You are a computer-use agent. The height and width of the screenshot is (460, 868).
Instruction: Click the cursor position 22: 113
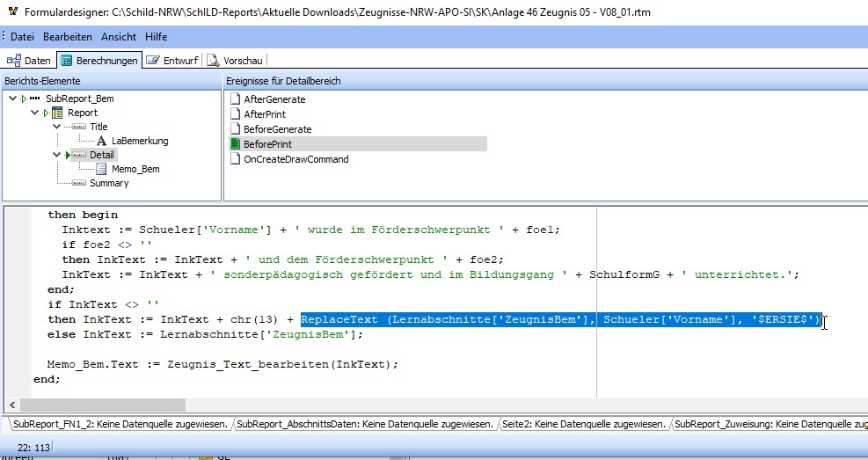click(x=33, y=448)
